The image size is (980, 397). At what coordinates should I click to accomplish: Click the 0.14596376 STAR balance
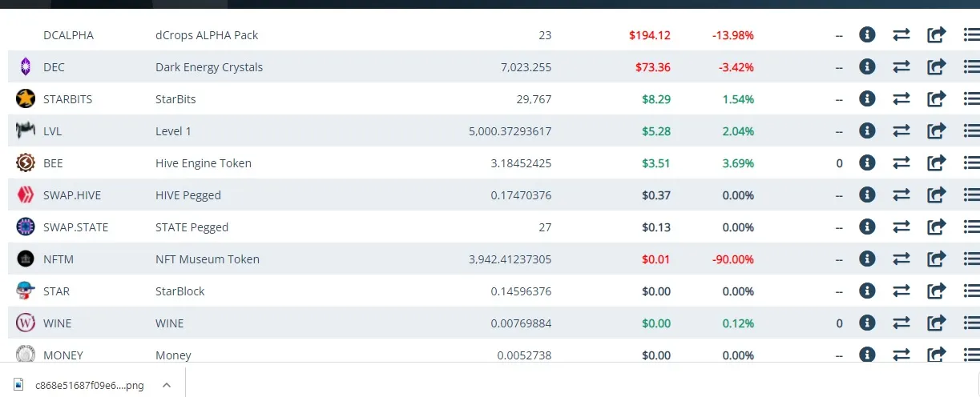point(521,291)
